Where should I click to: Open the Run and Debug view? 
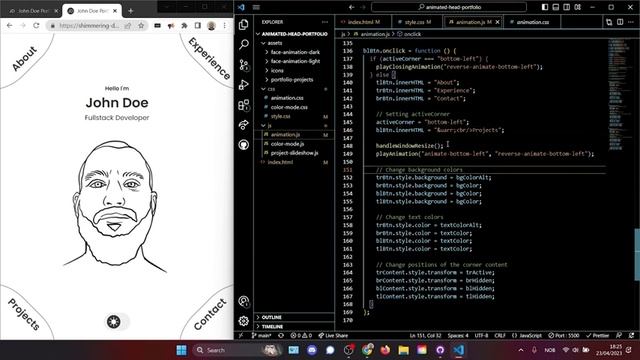click(x=244, y=84)
